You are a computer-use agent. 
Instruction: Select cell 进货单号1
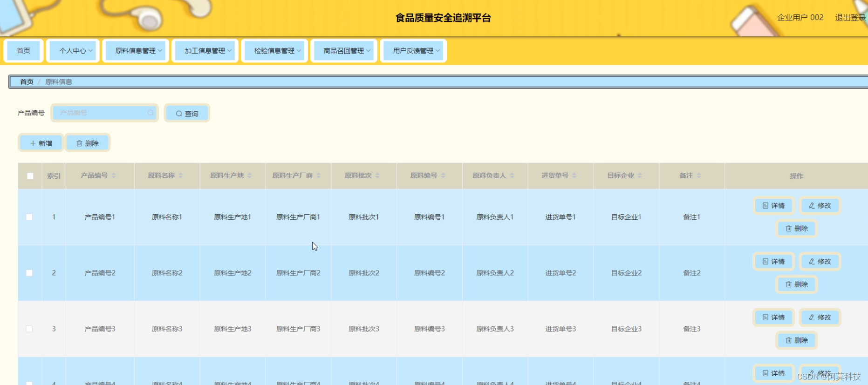[560, 217]
